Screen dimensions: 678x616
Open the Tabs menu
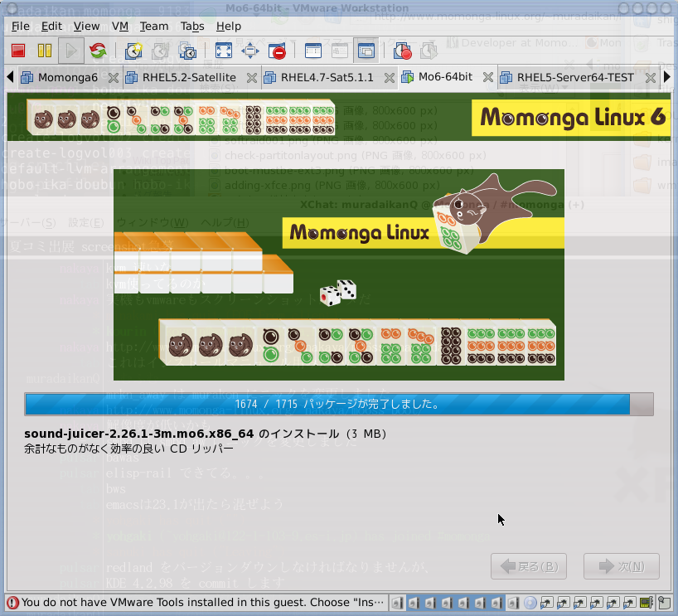192,27
